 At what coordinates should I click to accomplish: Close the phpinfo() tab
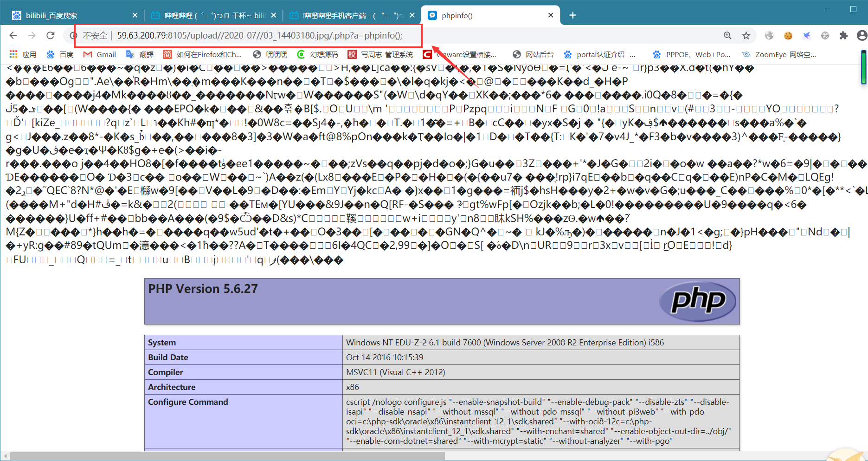point(551,15)
